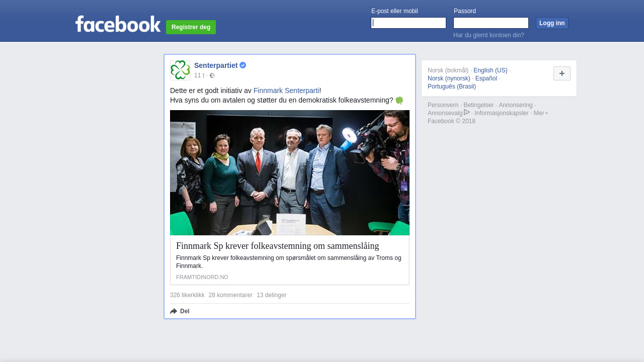The height and width of the screenshot is (362, 644).
Task: Click the public globe privacy icon
Action: (212, 75)
